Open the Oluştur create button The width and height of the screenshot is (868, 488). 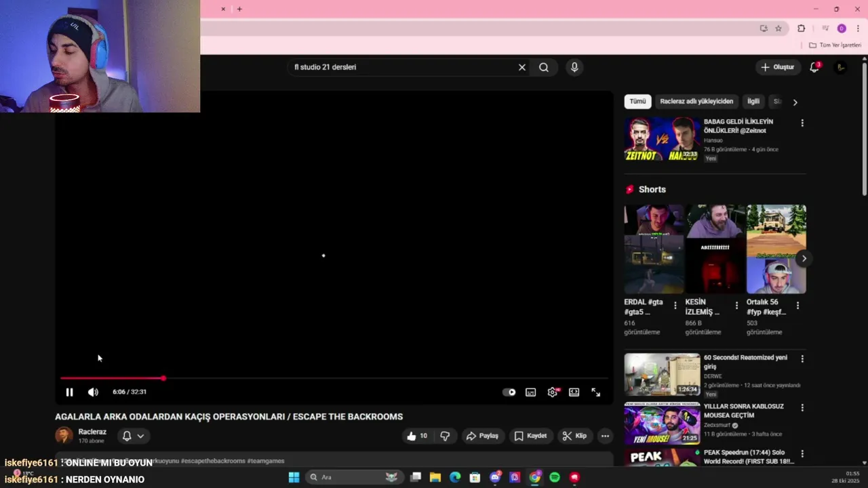click(777, 67)
